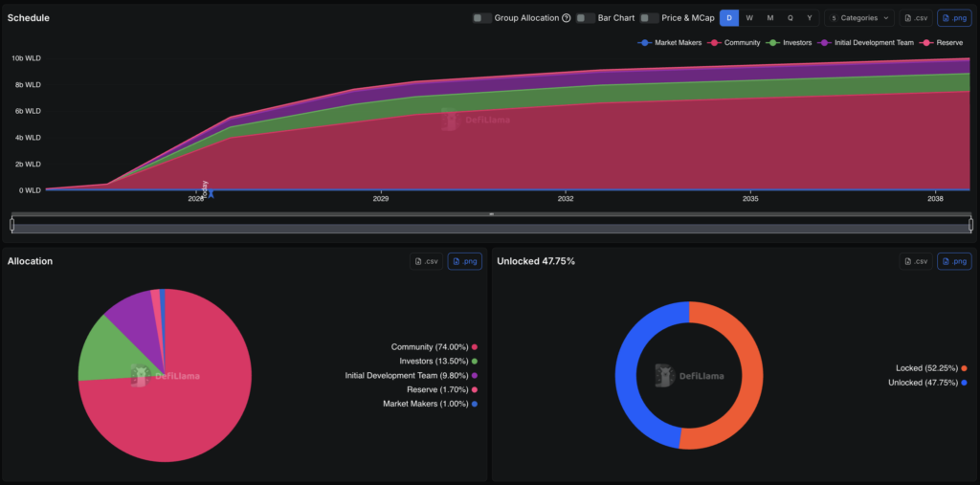Export Allocation pie as .png

(x=464, y=261)
